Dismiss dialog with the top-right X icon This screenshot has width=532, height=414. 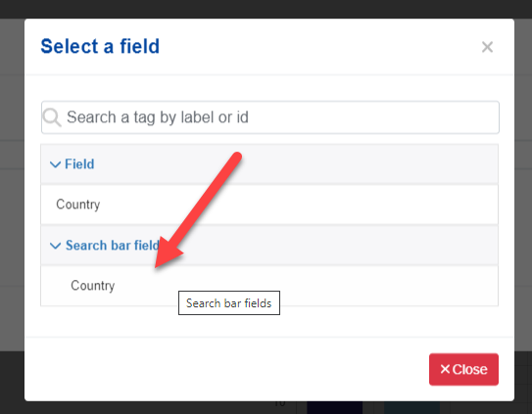pos(487,47)
